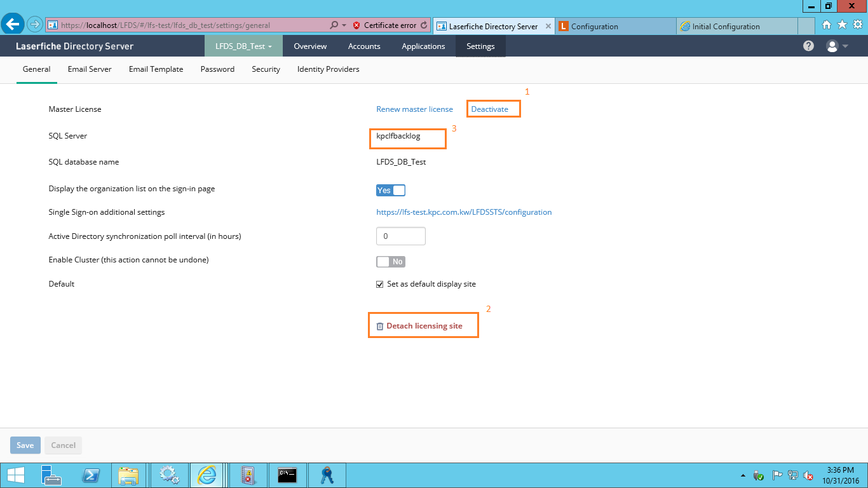The image size is (868, 488).
Task: Go to the Accounts section
Action: click(x=364, y=46)
